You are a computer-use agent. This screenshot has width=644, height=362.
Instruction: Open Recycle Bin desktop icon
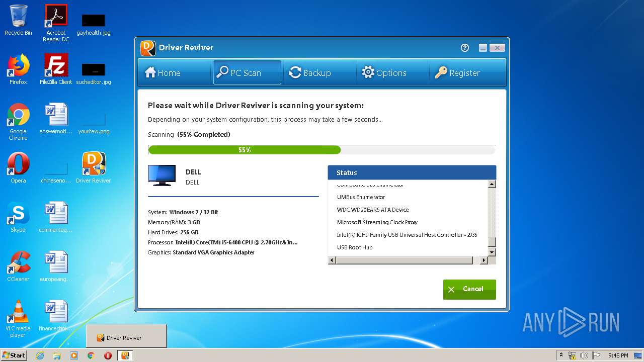(18, 20)
